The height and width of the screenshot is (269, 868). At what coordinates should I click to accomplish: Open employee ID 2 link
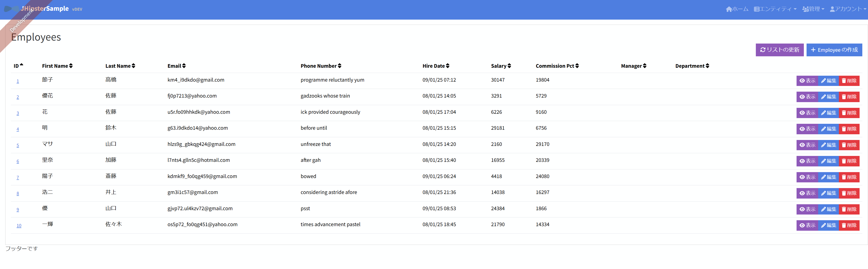point(18,97)
